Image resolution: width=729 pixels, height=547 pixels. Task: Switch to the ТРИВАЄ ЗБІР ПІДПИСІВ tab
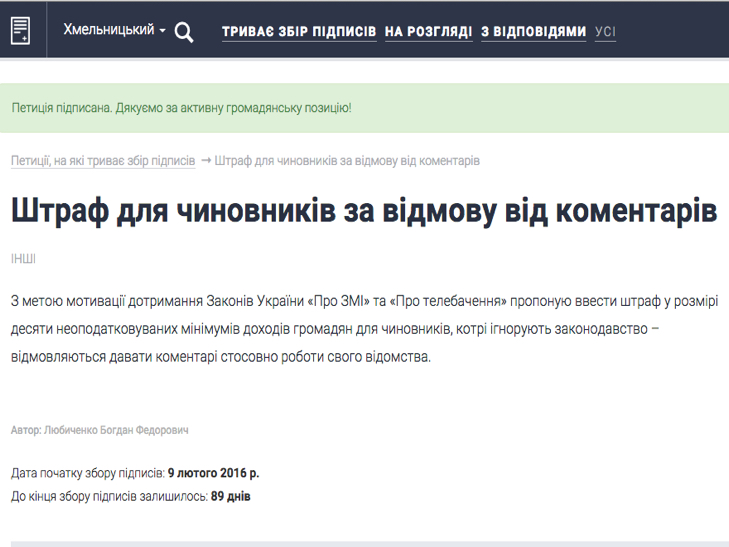click(299, 32)
